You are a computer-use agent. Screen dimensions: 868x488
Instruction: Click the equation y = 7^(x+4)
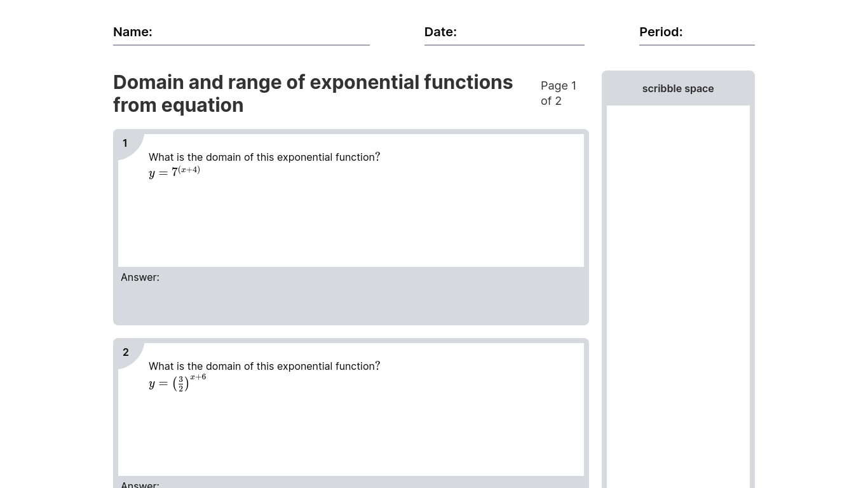174,172
